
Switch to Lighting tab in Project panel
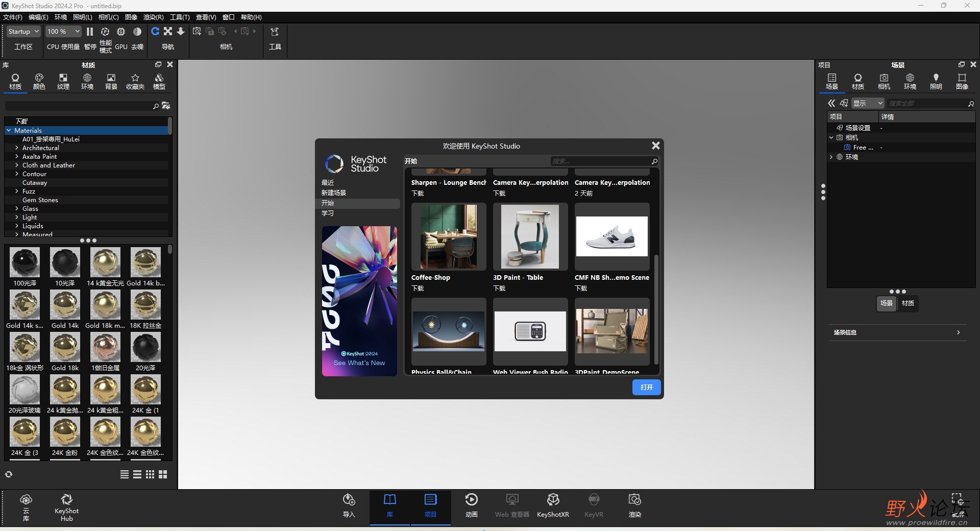936,82
